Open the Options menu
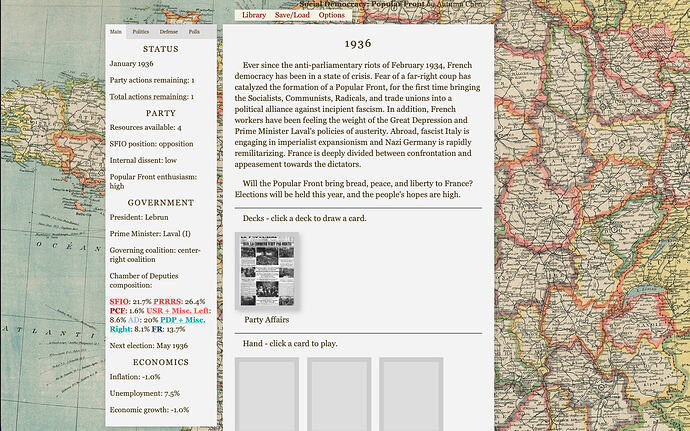Screen dimensions: 690x431 (332, 15)
